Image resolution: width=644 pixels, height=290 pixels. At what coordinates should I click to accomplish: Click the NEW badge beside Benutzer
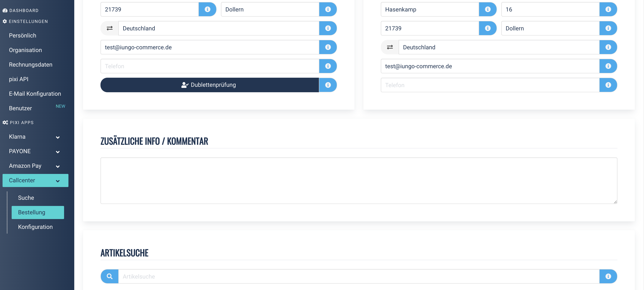[x=60, y=106]
